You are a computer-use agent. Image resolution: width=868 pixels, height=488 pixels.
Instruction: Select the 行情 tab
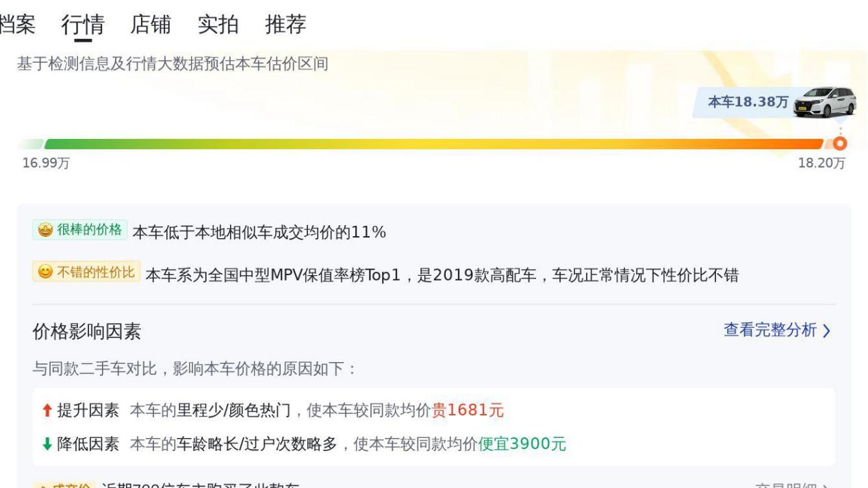[83, 25]
